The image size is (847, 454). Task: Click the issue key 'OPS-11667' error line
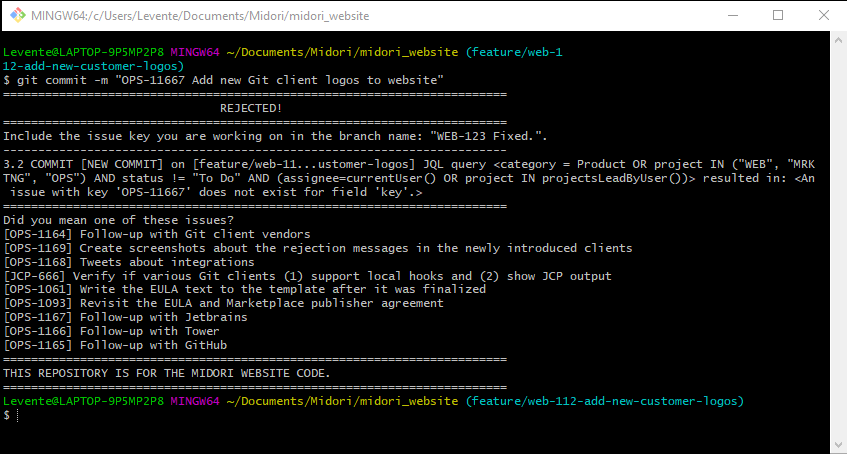[216, 192]
